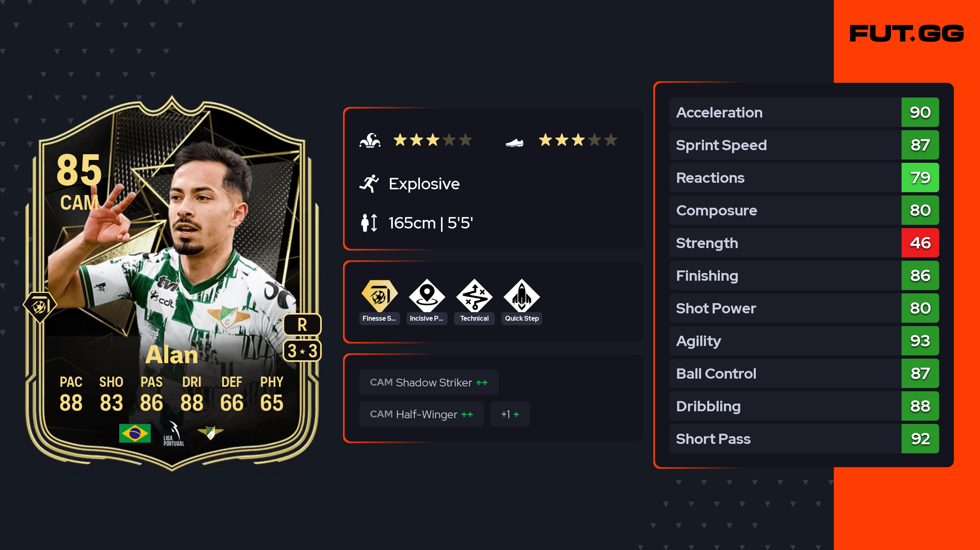Expand the +1 additional roles chip
Viewport: 980px width, 550px height.
[x=510, y=414]
